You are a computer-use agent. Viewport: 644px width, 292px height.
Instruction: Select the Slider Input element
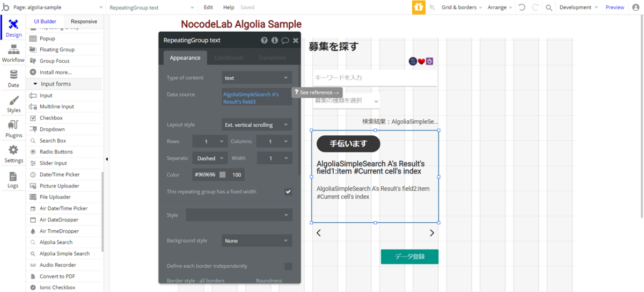click(53, 163)
